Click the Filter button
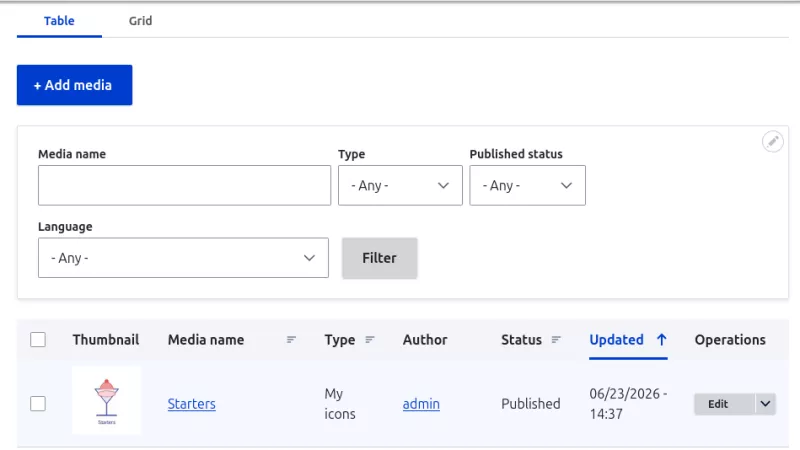The image size is (800, 450). click(380, 258)
